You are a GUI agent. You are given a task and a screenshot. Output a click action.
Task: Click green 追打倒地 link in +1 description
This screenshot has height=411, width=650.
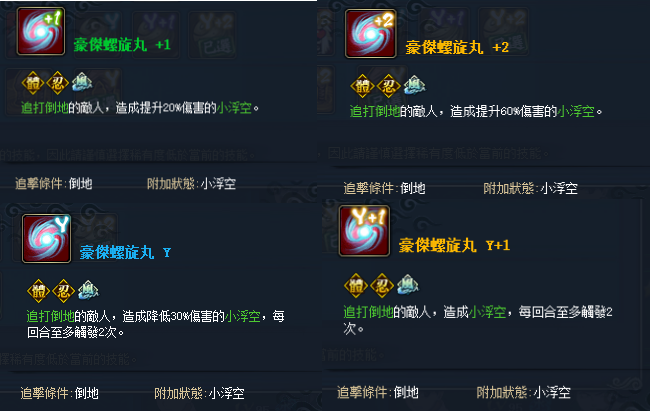point(45,108)
